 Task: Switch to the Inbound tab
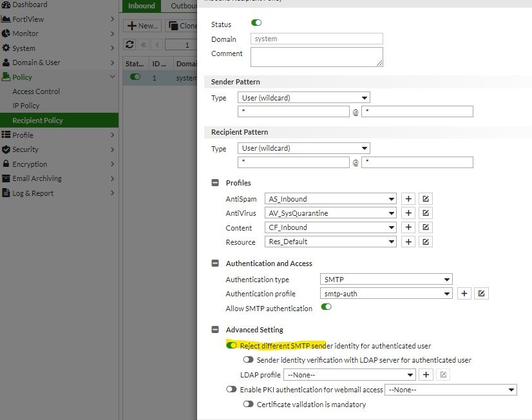coord(142,6)
